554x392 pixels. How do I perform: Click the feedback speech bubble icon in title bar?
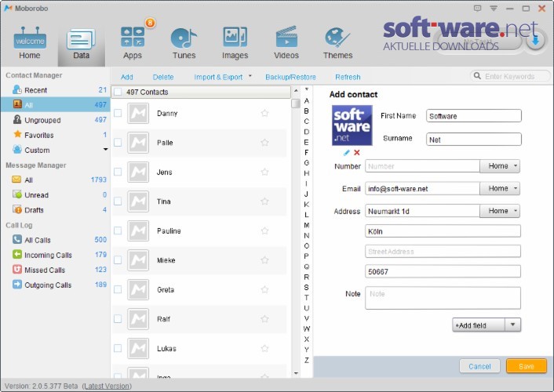point(477,8)
